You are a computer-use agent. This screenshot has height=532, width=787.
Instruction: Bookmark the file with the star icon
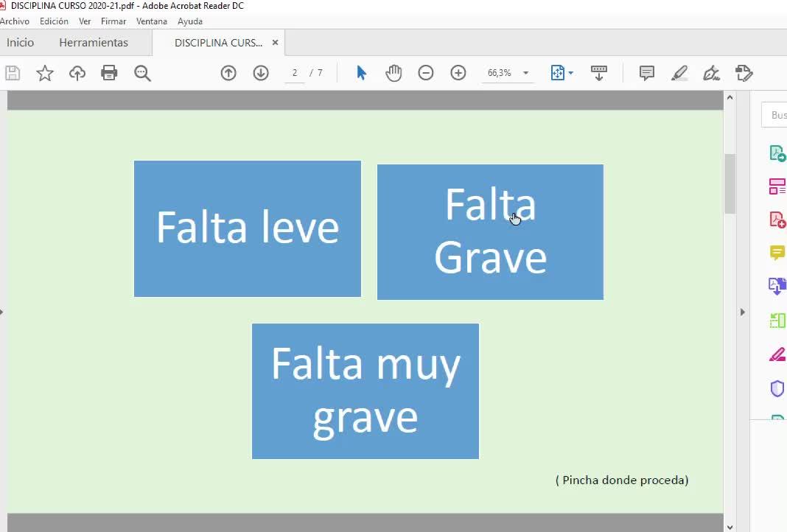tap(45, 73)
